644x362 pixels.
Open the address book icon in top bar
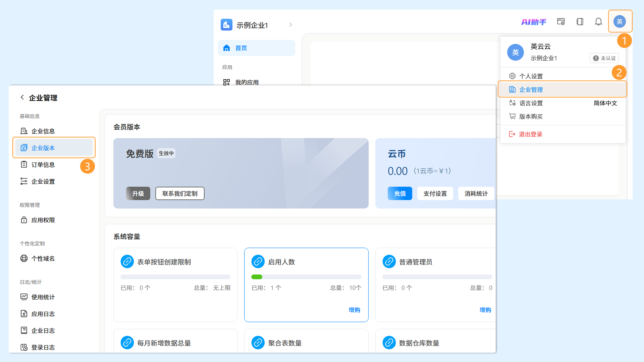(x=580, y=22)
